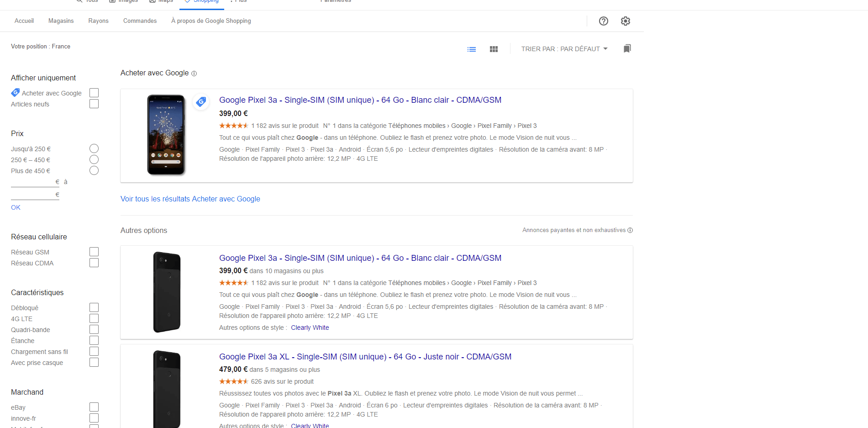
Task: Check the Chargement sans fil filter
Action: click(x=94, y=351)
